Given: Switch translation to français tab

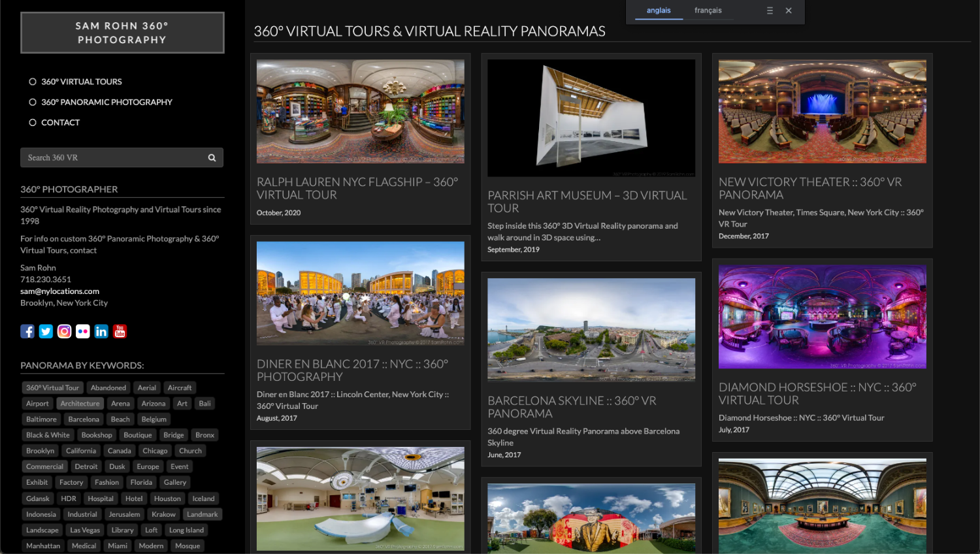Looking at the screenshot, I should tap(708, 10).
